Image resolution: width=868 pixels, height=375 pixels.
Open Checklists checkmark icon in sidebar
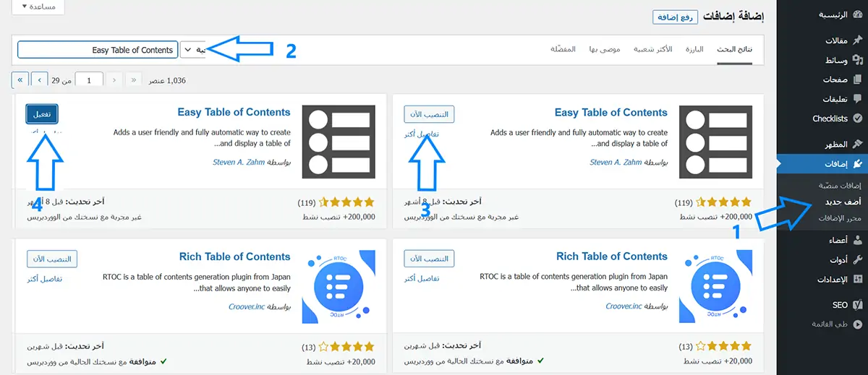point(857,118)
